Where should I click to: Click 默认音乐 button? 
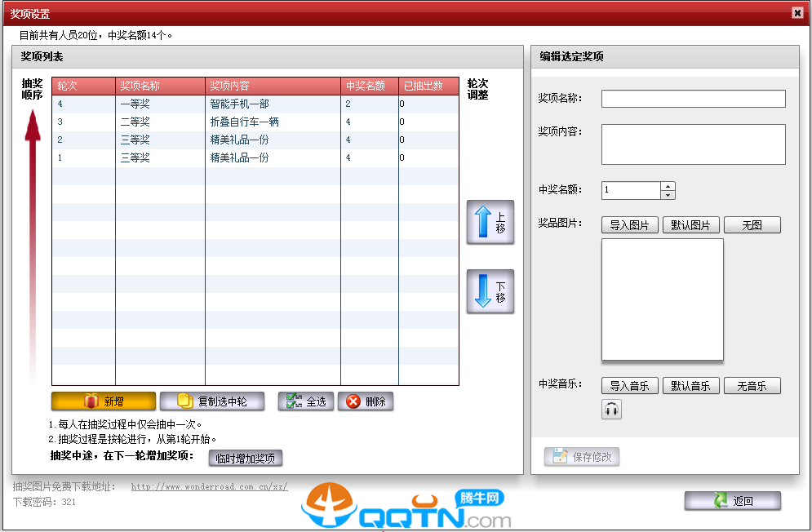coord(690,386)
